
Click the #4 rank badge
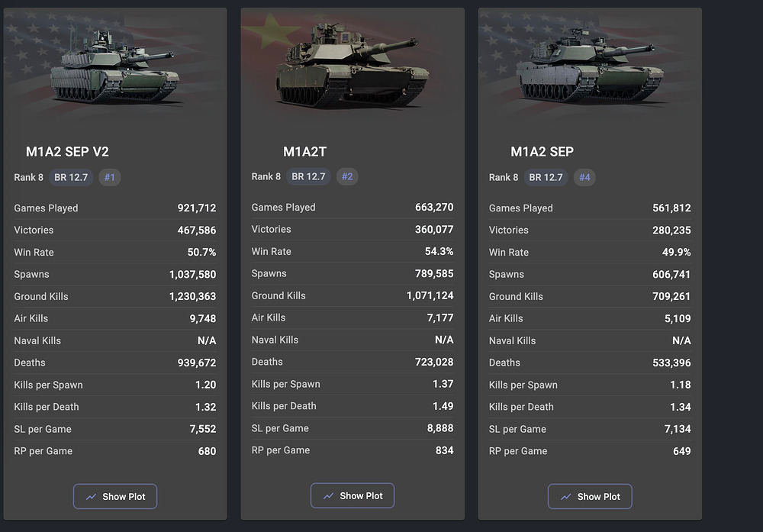(x=584, y=178)
